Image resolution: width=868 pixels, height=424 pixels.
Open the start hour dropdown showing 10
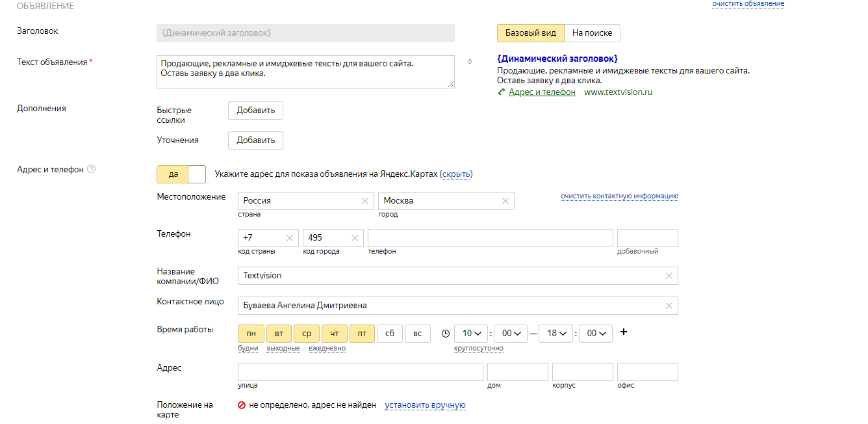[x=471, y=334]
